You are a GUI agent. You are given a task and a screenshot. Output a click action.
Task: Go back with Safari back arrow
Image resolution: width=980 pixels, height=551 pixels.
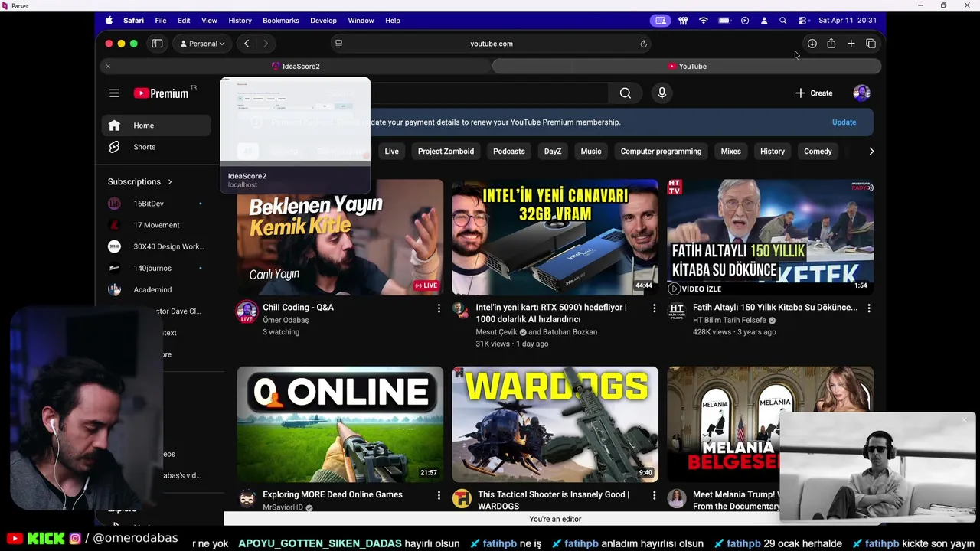(247, 44)
